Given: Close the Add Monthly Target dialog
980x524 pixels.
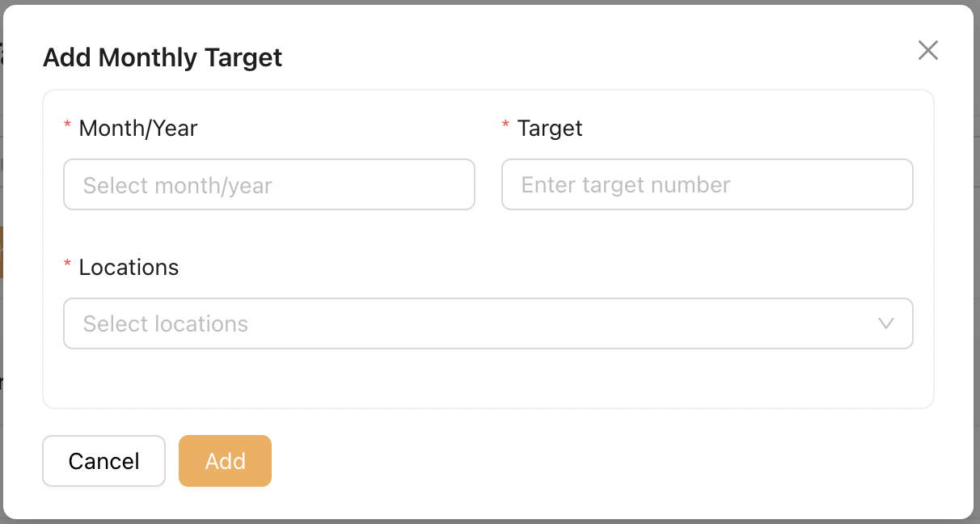Looking at the screenshot, I should [x=928, y=51].
